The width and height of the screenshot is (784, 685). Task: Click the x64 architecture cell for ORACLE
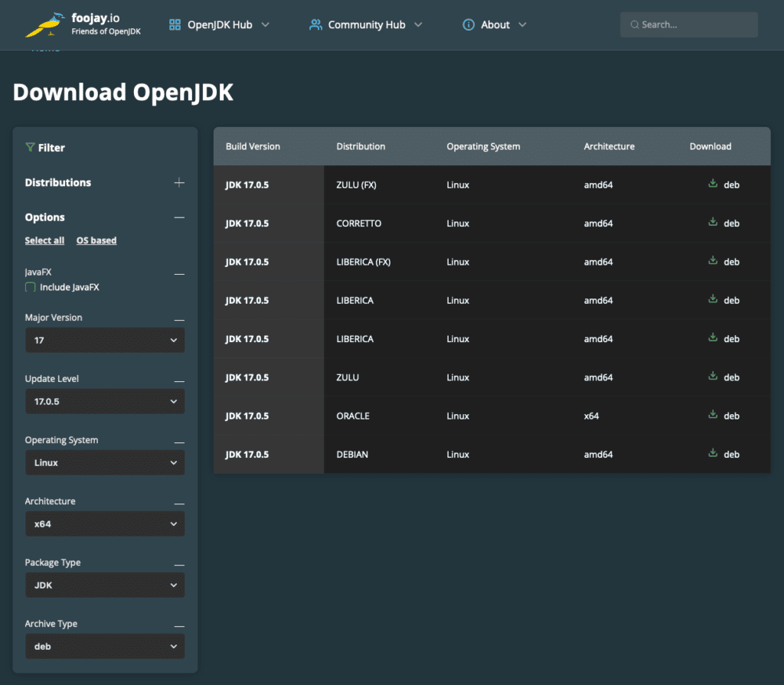591,416
